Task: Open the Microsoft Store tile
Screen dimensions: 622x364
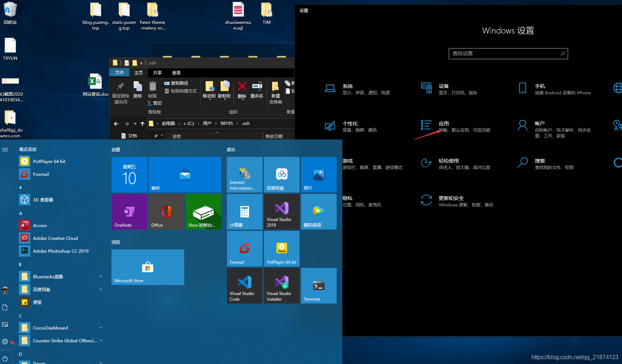Action: tap(148, 267)
